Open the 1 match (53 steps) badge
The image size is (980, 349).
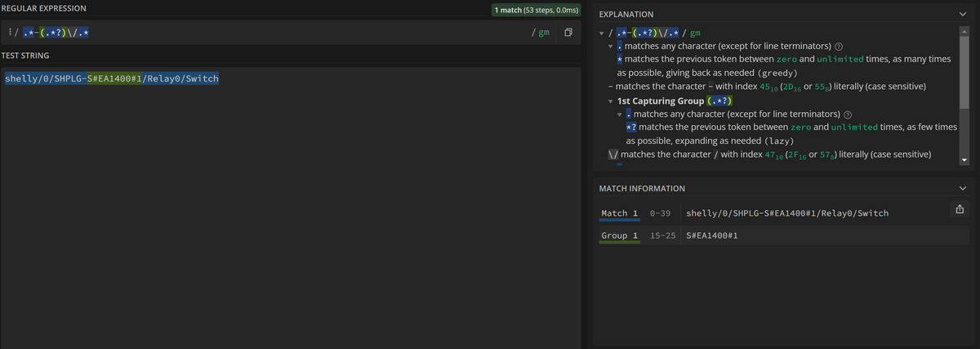point(536,10)
